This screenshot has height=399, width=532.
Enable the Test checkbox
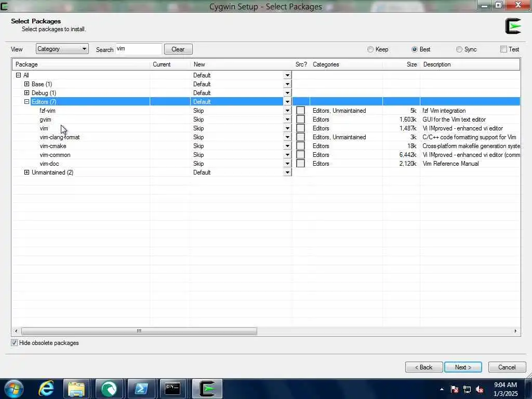point(503,49)
